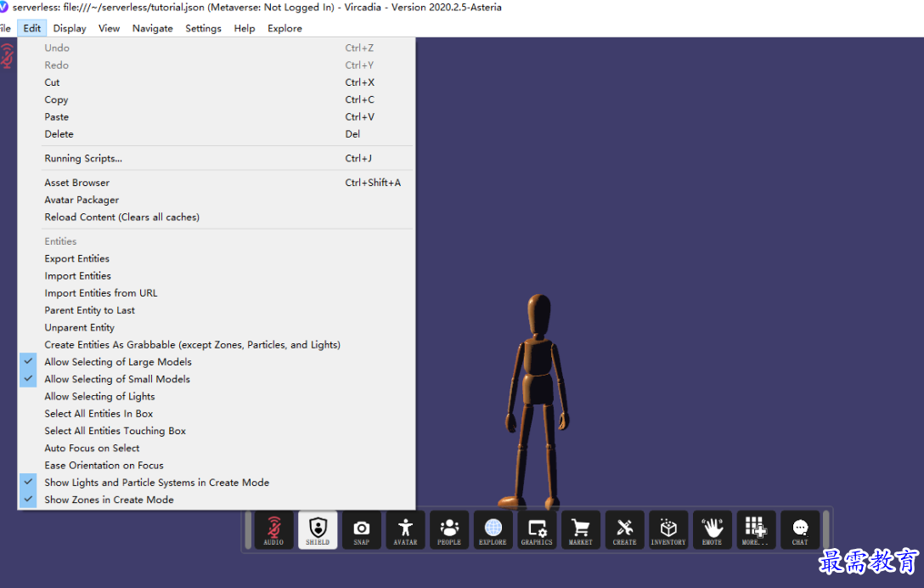Open the Help menu
The image size is (924, 588).
[x=245, y=28]
